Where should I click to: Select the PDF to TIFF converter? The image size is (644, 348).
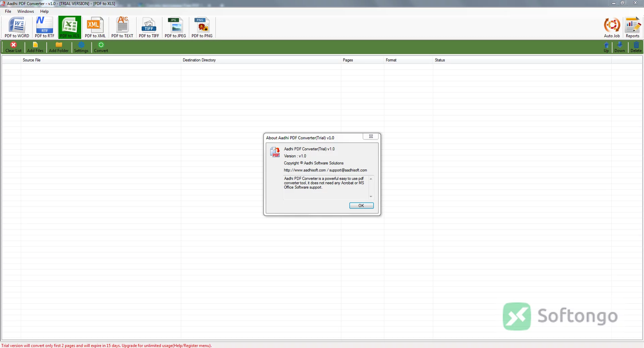point(149,27)
